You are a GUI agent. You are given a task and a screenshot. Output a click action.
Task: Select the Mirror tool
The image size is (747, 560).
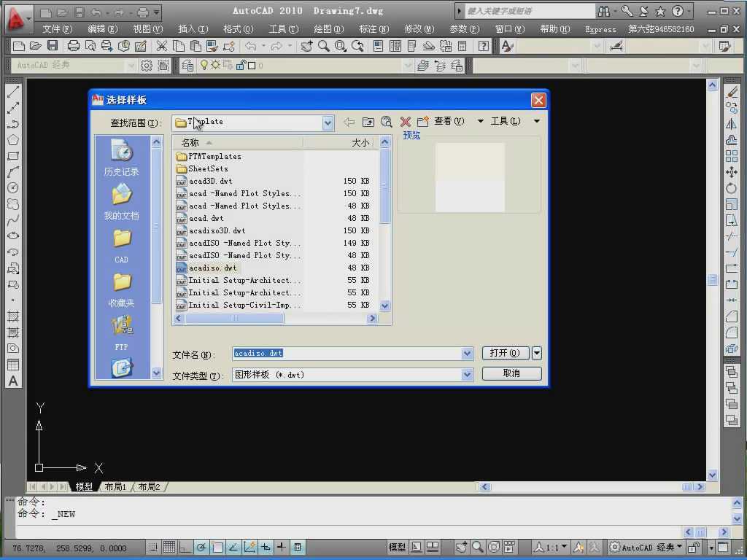click(732, 124)
